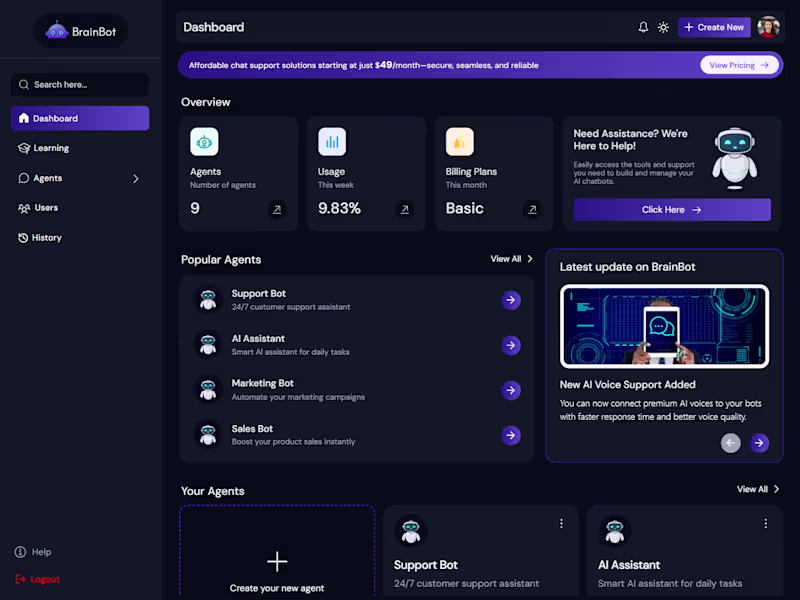800x600 pixels.
Task: Click AI Assistant avatar in Your Agents
Action: pyautogui.click(x=614, y=531)
